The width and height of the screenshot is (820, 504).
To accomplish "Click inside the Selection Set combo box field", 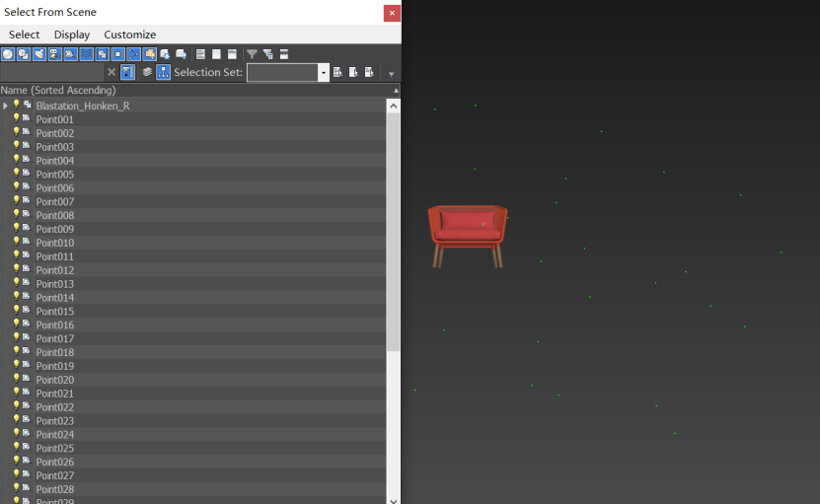I will (x=282, y=73).
